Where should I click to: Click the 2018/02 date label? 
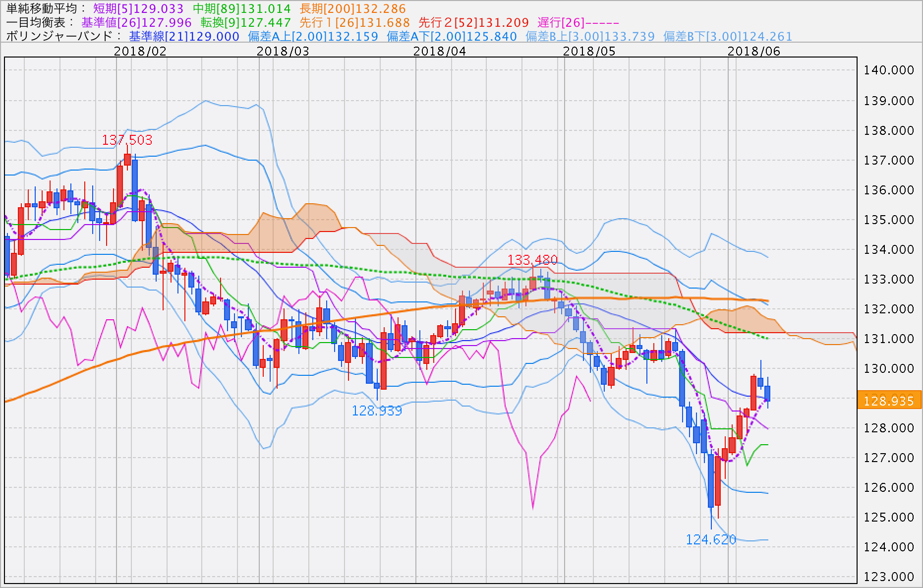[140, 51]
